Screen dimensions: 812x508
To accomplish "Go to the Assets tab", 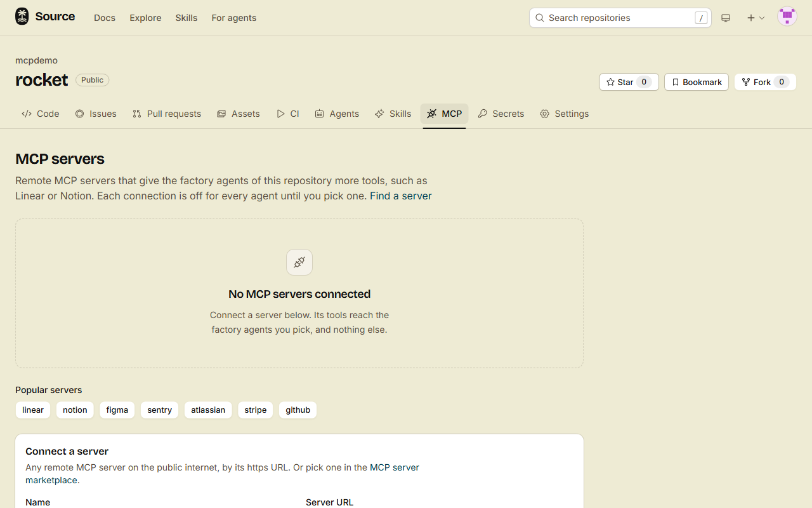I will [x=239, y=114].
